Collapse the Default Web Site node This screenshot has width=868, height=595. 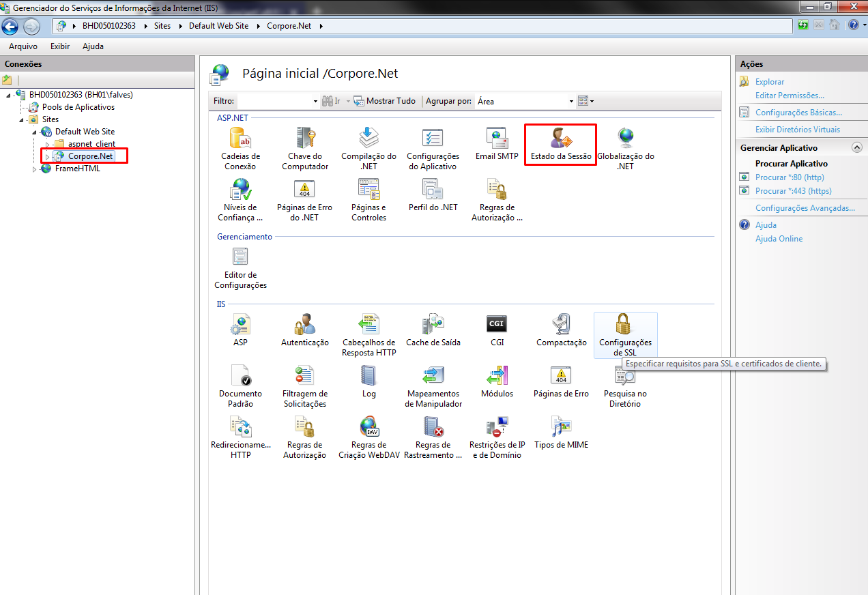pyautogui.click(x=34, y=132)
